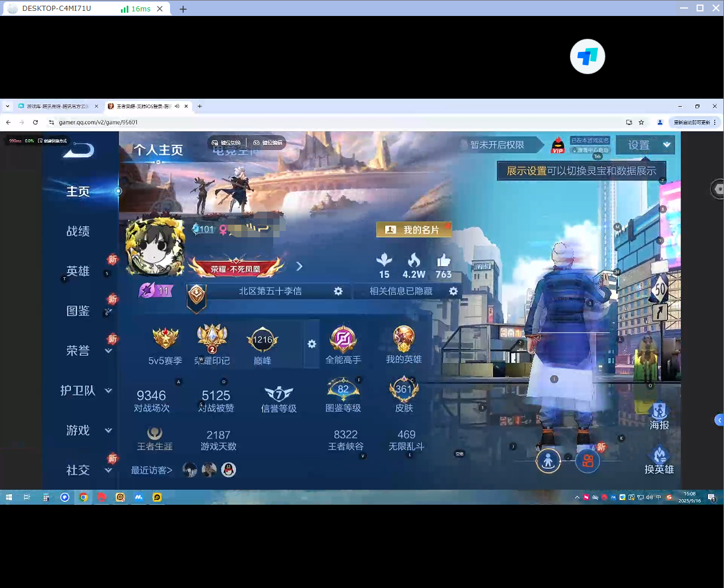The height and width of the screenshot is (588, 724).
Task: Open the 信誉等级 wings icon
Action: [278, 394]
